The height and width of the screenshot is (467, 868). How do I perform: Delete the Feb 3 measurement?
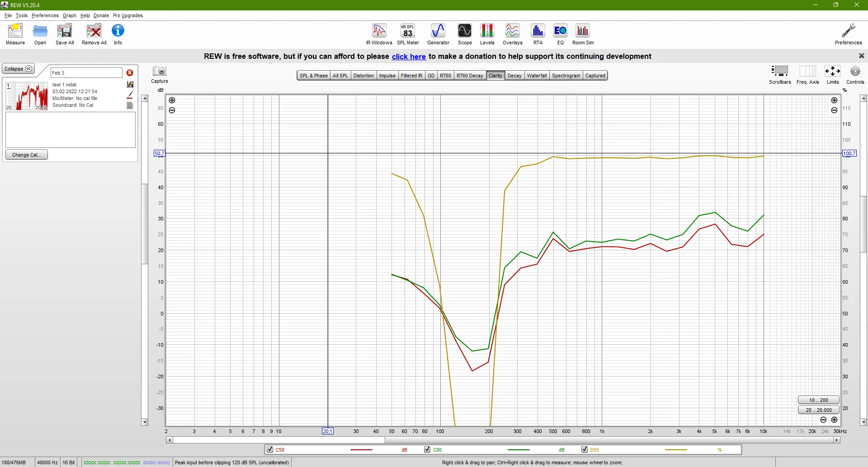(x=130, y=73)
